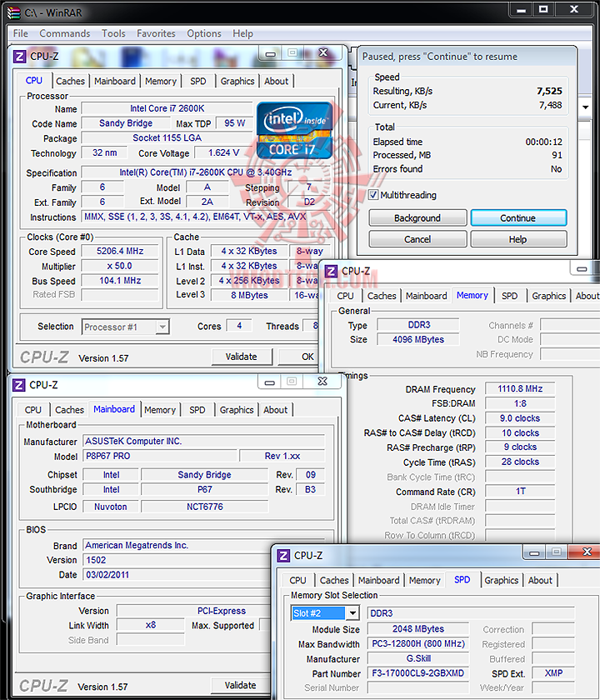
Task: Click the Multiplier x 50.0 value
Action: pos(120,266)
